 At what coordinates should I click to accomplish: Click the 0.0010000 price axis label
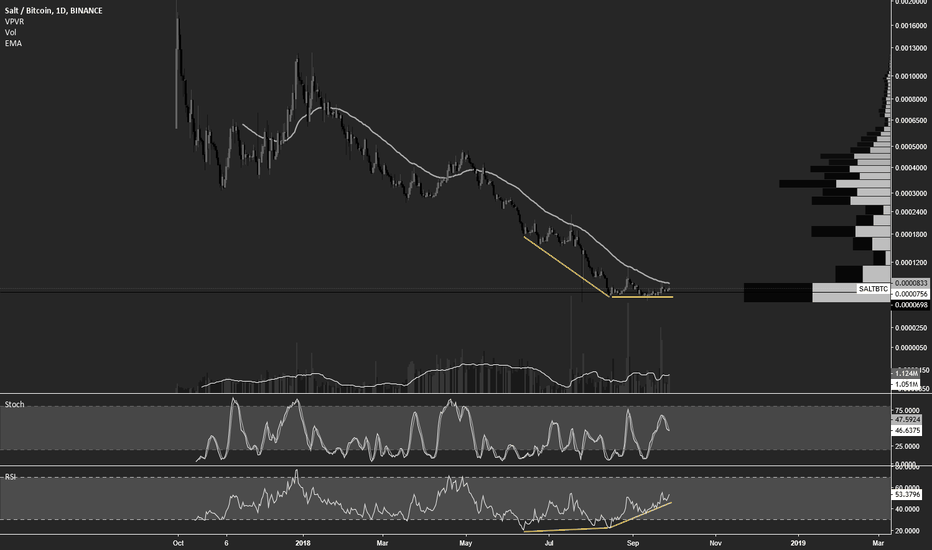click(x=911, y=77)
